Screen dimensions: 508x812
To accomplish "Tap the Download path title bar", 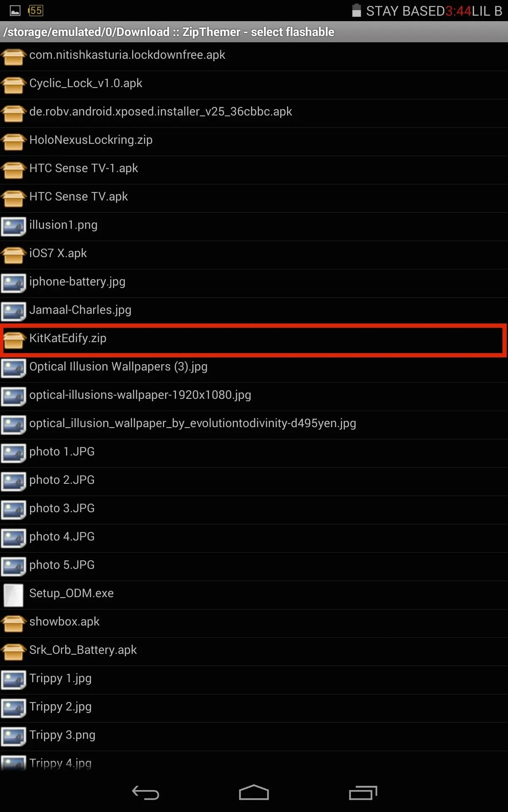I will point(254,32).
